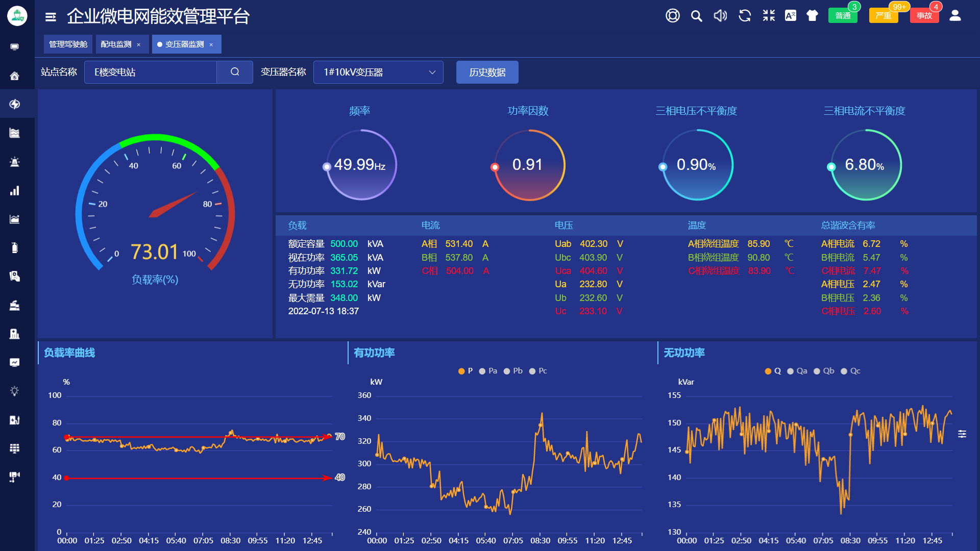Open the 事故 alarm badge list
Viewport: 980px width, 551px height.
click(x=924, y=16)
